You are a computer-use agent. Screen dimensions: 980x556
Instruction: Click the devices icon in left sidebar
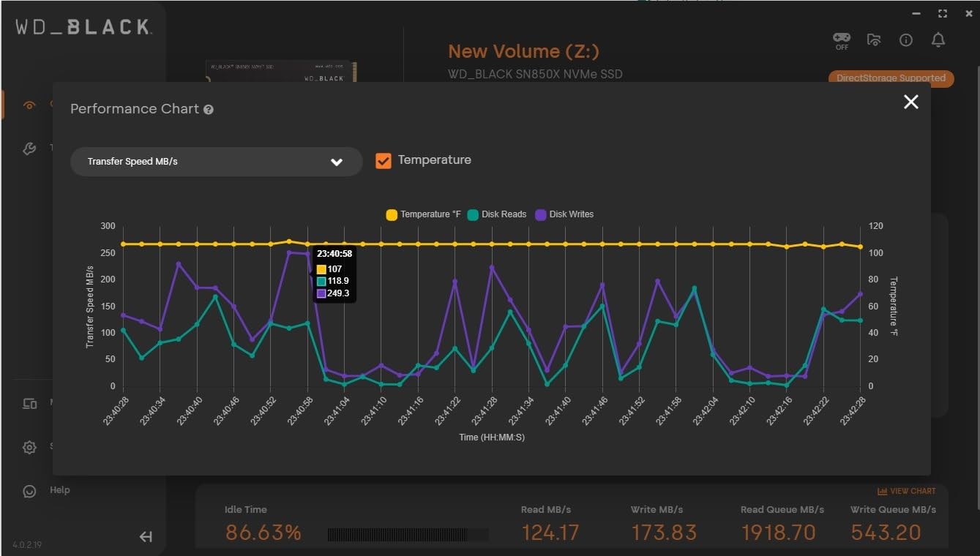coord(29,403)
